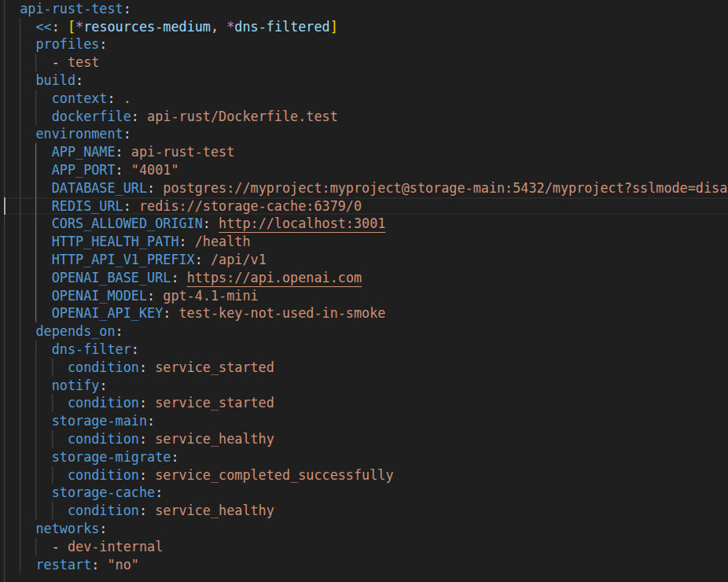Screen dimensions: 728x582
Task: Click the restart key
Action: click(64, 565)
